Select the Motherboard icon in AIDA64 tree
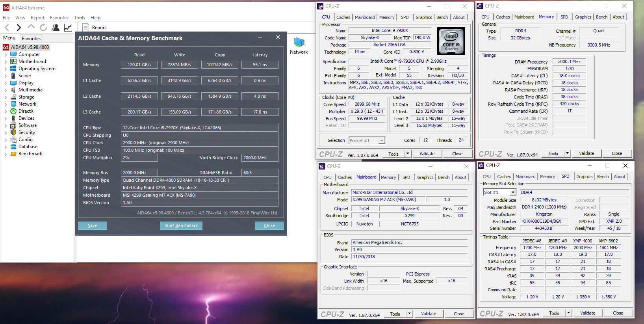The image size is (644, 324). click(x=13, y=61)
